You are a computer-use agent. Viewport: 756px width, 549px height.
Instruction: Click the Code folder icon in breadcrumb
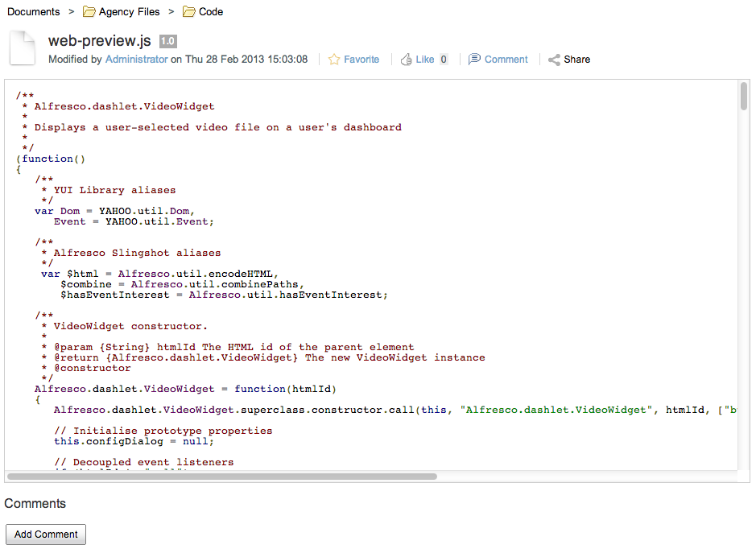188,11
